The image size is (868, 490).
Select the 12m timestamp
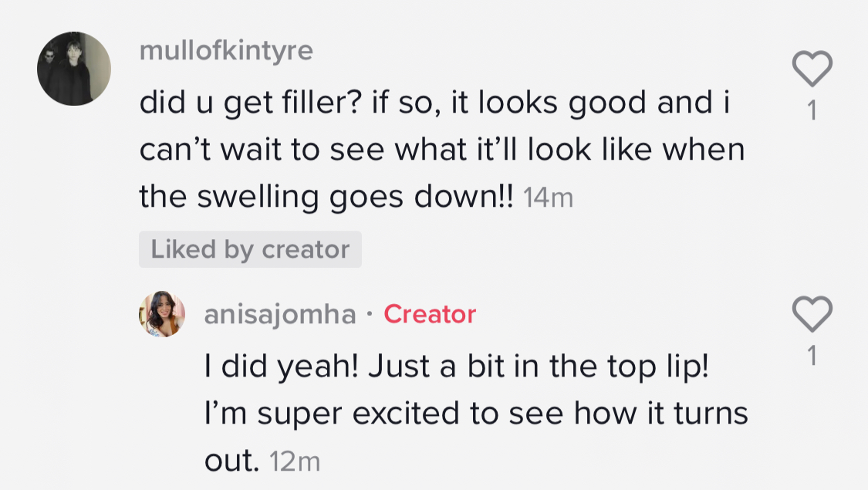(295, 461)
